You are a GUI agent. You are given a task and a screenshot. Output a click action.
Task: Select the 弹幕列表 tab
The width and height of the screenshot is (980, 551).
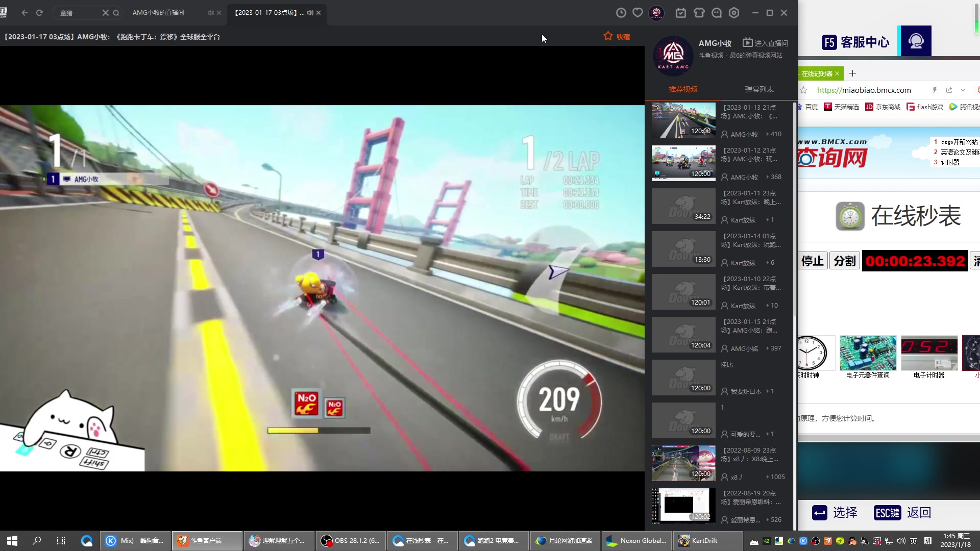coord(759,89)
